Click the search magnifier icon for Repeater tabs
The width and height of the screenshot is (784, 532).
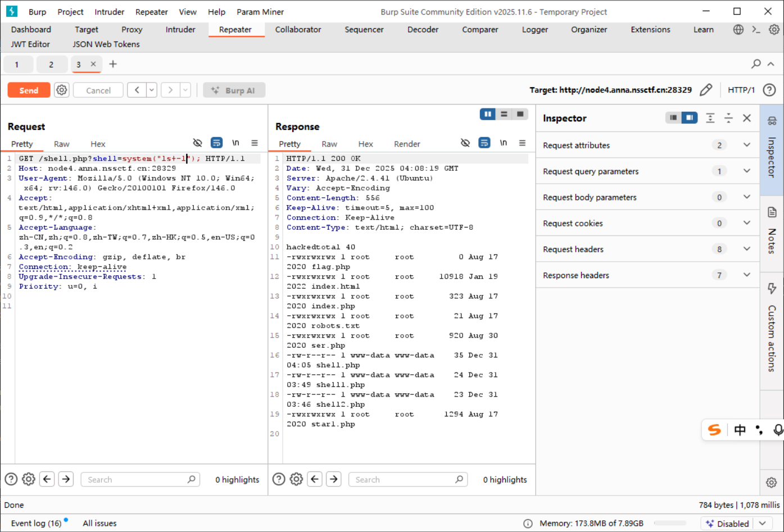coord(756,64)
